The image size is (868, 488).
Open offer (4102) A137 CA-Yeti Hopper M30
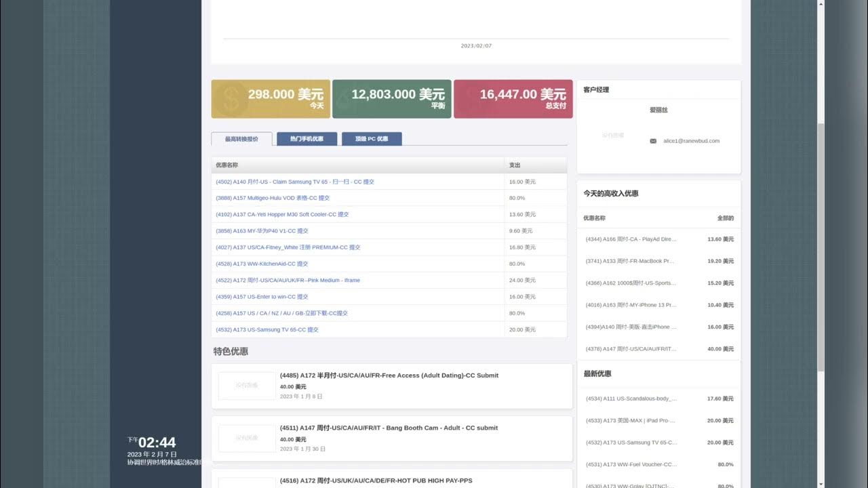[x=282, y=214]
